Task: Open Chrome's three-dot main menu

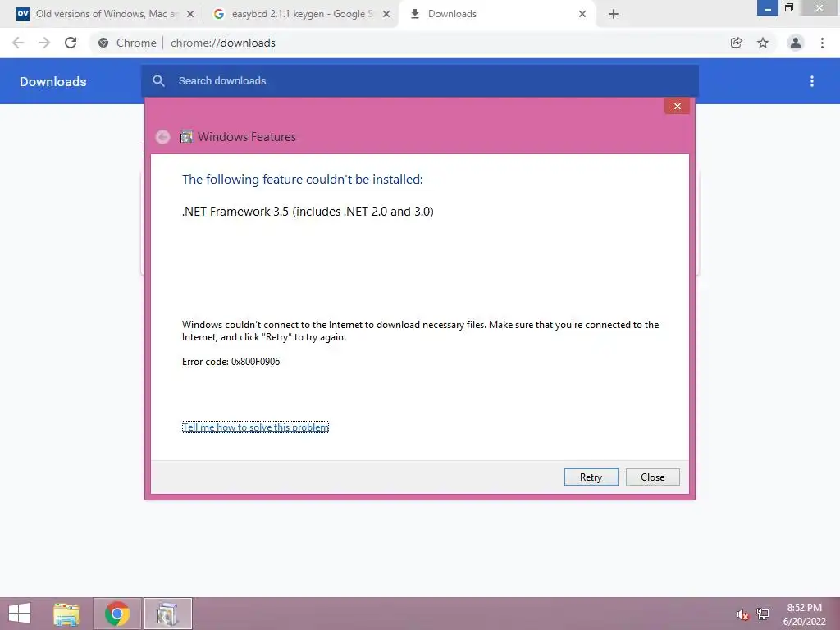Action: [x=822, y=43]
